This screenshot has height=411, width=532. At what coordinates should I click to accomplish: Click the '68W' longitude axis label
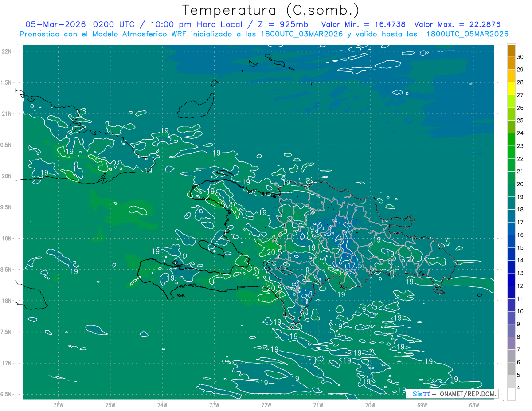click(474, 405)
